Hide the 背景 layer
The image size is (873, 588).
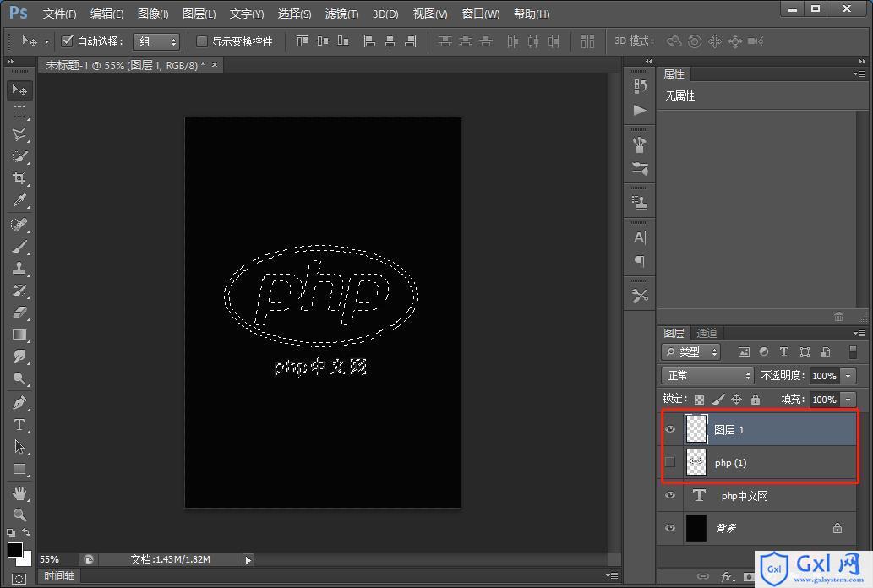pos(670,528)
